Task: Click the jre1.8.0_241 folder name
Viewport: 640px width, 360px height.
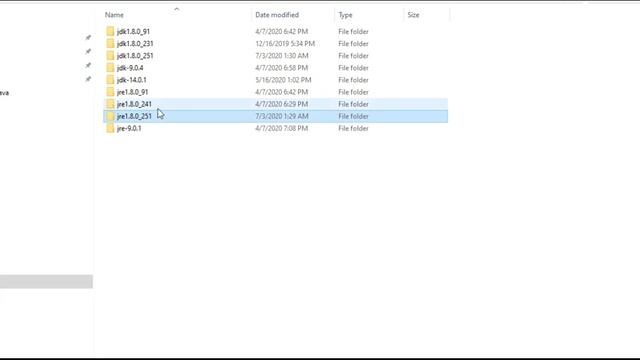Action: (x=134, y=104)
